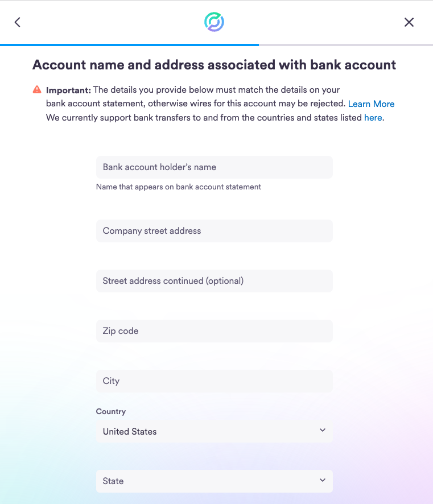Viewport: 433px width, 504px height.
Task: Select the Street address continued field
Action: (x=215, y=281)
